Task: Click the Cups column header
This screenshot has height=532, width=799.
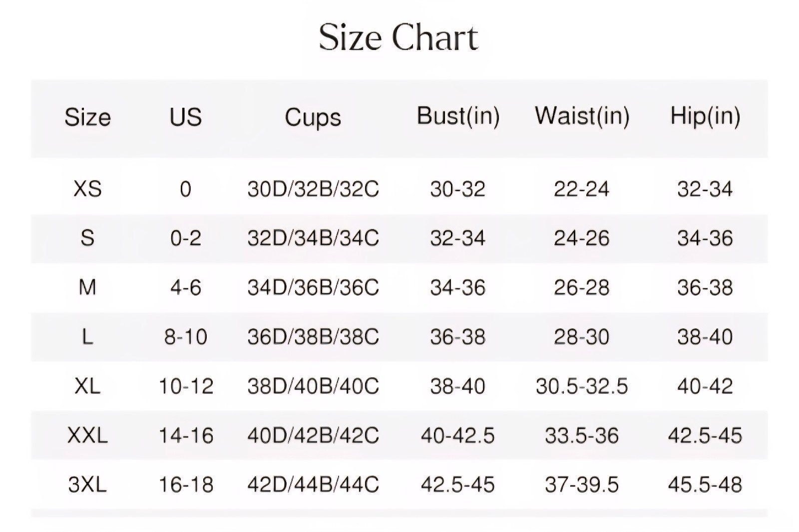Action: click(313, 118)
